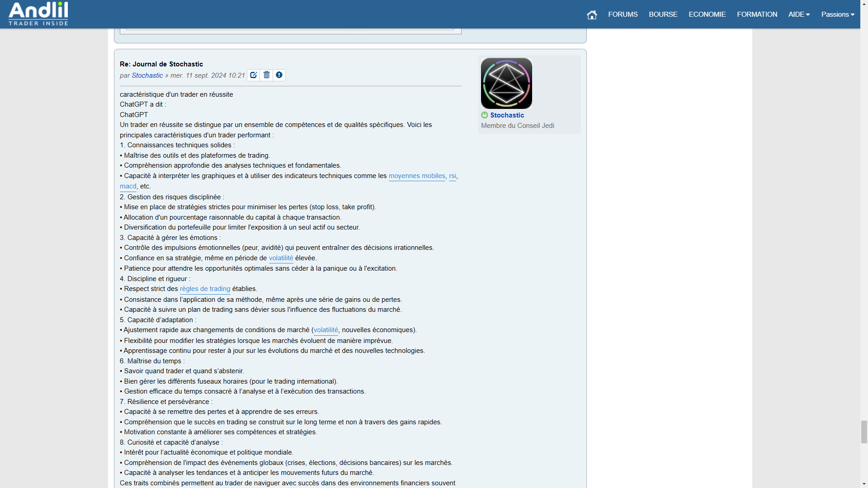The image size is (868, 488).
Task: Open the FORMATION menu item
Action: (757, 14)
